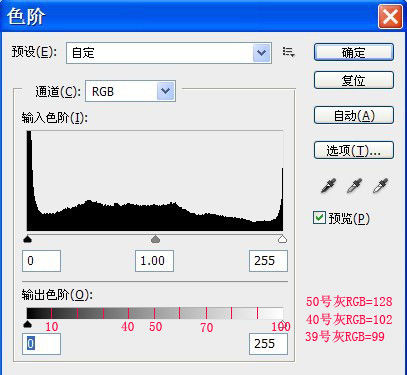This screenshot has height=375, width=407.
Task: Grab the white output level slider
Action: tap(283, 323)
